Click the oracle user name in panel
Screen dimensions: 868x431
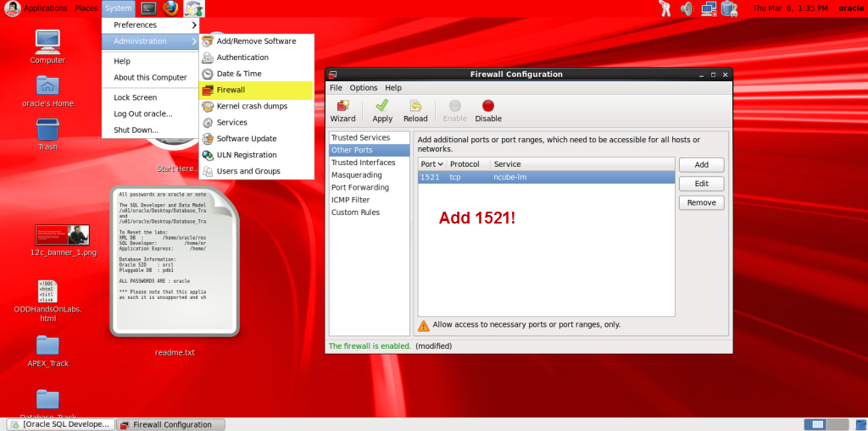point(851,8)
